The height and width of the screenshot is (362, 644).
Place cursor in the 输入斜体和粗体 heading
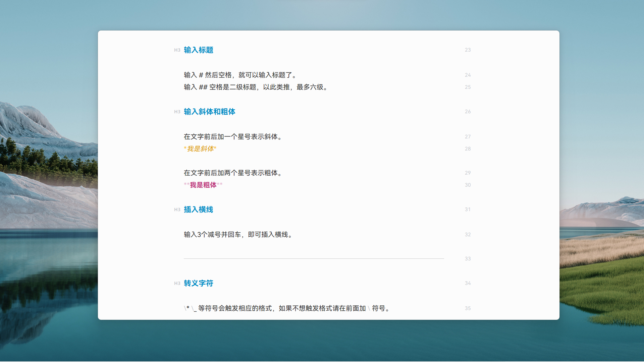coord(209,112)
